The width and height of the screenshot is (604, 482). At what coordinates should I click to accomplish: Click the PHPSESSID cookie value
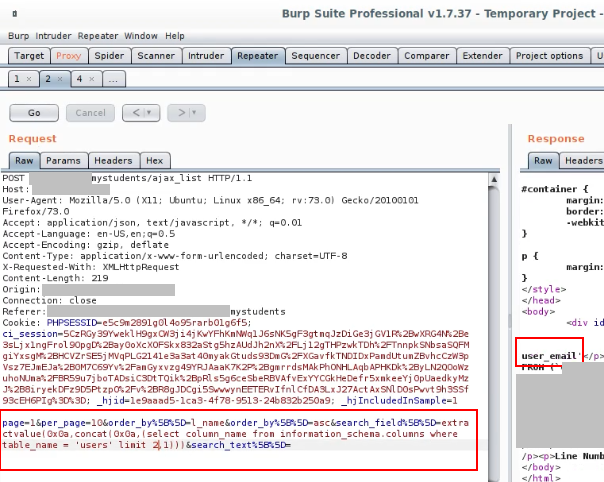[x=174, y=322]
